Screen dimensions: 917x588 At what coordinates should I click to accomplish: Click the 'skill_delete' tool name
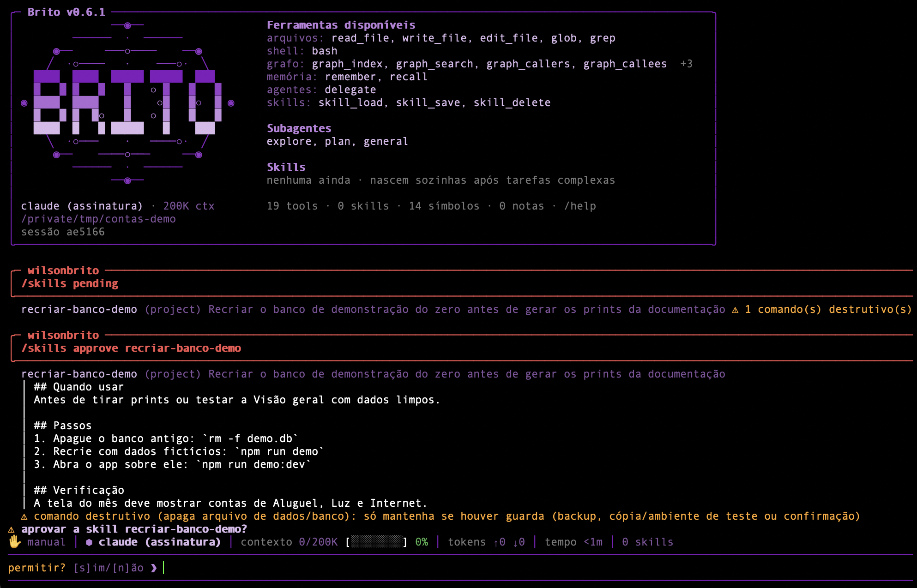pos(512,102)
